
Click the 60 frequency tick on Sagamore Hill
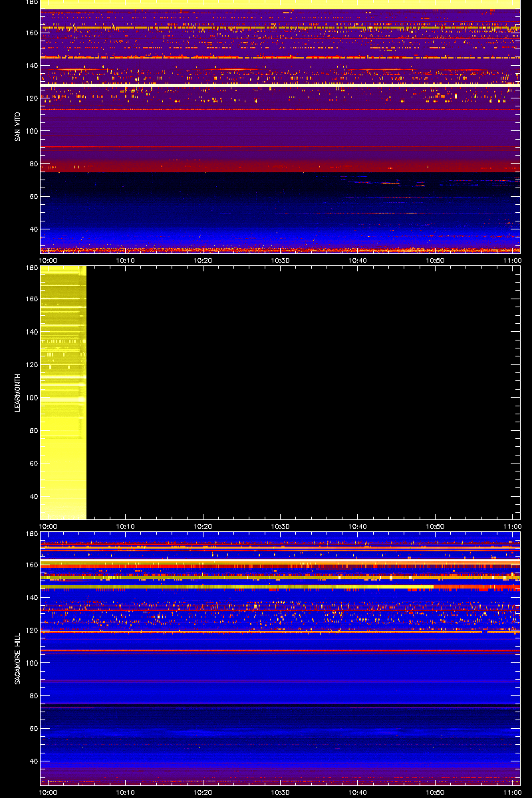coord(33,729)
